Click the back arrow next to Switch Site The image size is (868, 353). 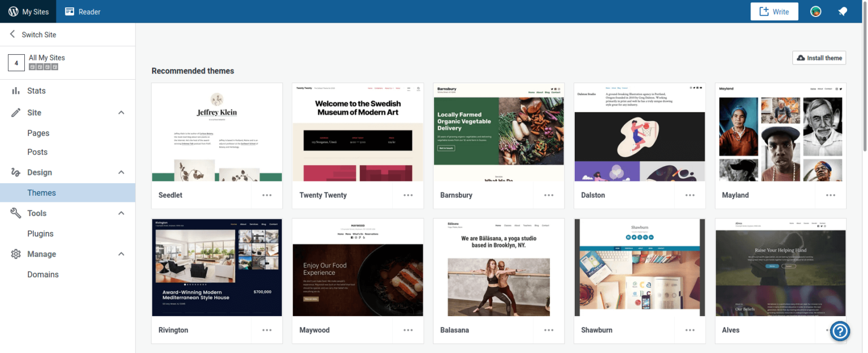[11, 34]
